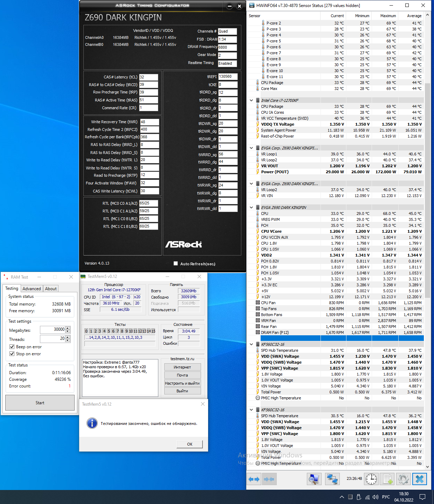Uncheck Stop on error in RAM Test
The image size is (434, 504).
coord(12,354)
